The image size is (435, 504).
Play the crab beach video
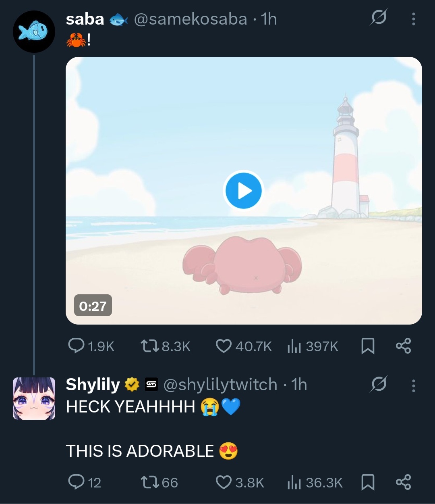(243, 191)
